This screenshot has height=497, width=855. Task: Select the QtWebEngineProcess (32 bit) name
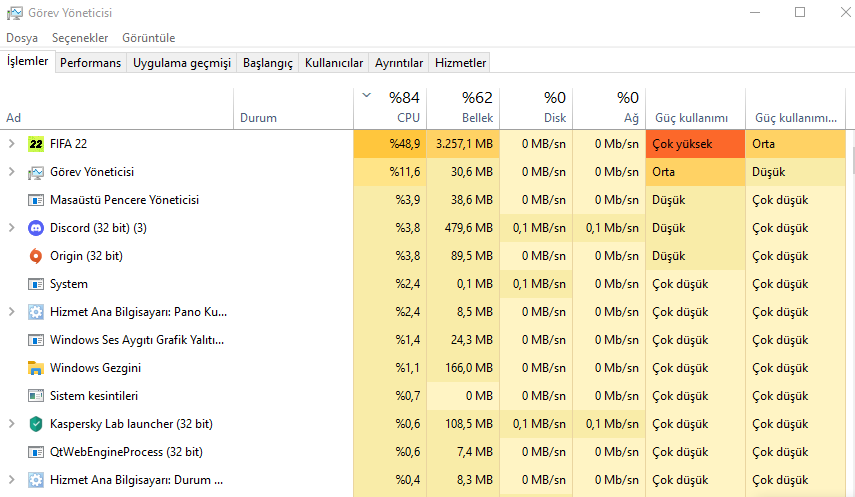[126, 452]
